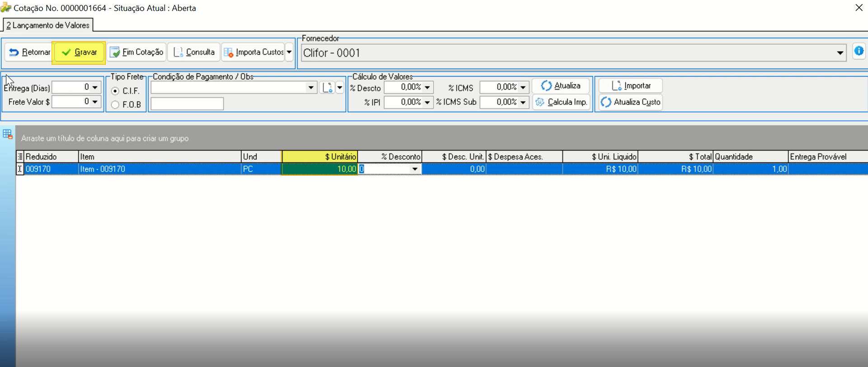This screenshot has width=868, height=367.
Task: Click the % Desconto column header
Action: pyautogui.click(x=390, y=157)
